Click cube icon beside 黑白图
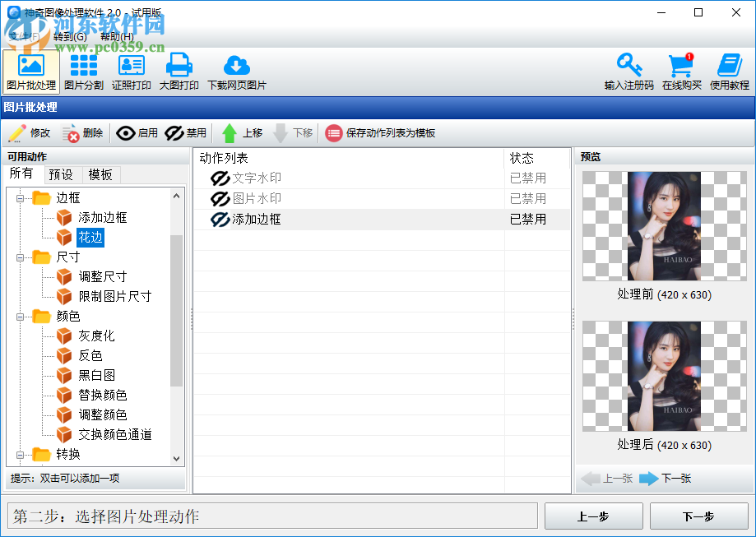756x537 pixels. pos(64,376)
